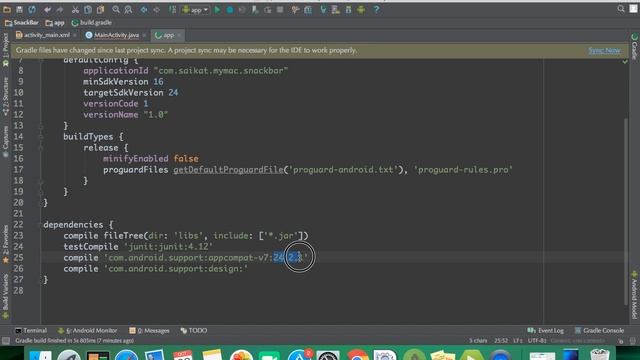Open the Messages tool window
Screen dimensions: 640x360
149,330
